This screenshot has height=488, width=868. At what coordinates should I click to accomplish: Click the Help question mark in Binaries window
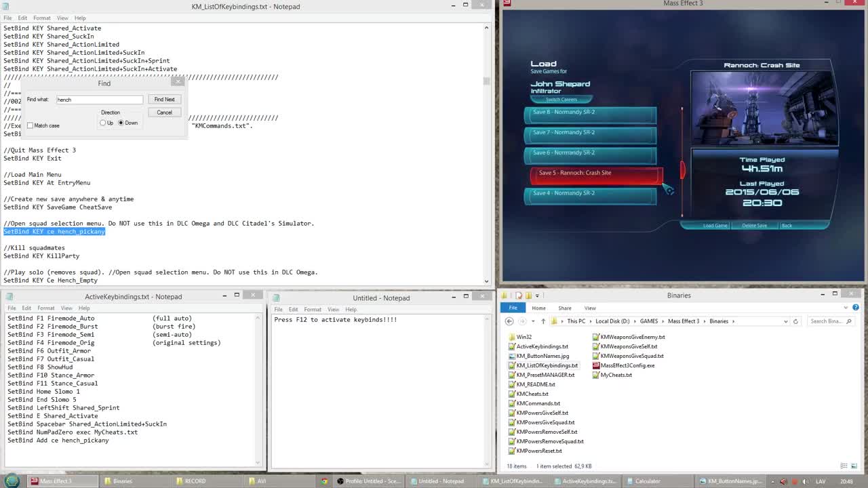pyautogui.click(x=855, y=308)
